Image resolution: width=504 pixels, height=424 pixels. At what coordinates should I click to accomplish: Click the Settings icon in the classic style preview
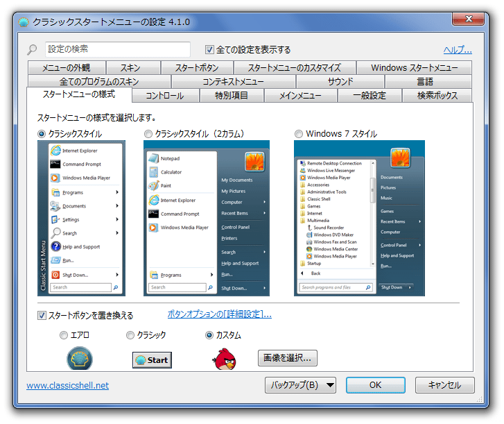tap(55, 219)
